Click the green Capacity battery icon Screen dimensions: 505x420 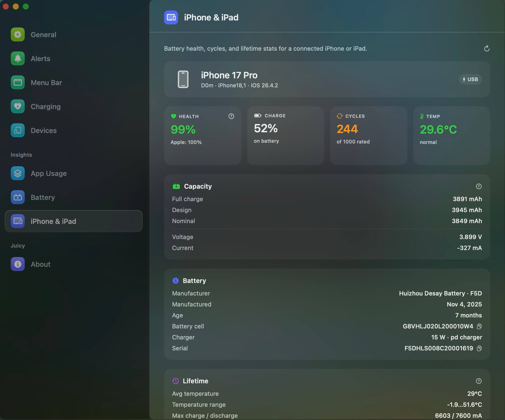176,186
